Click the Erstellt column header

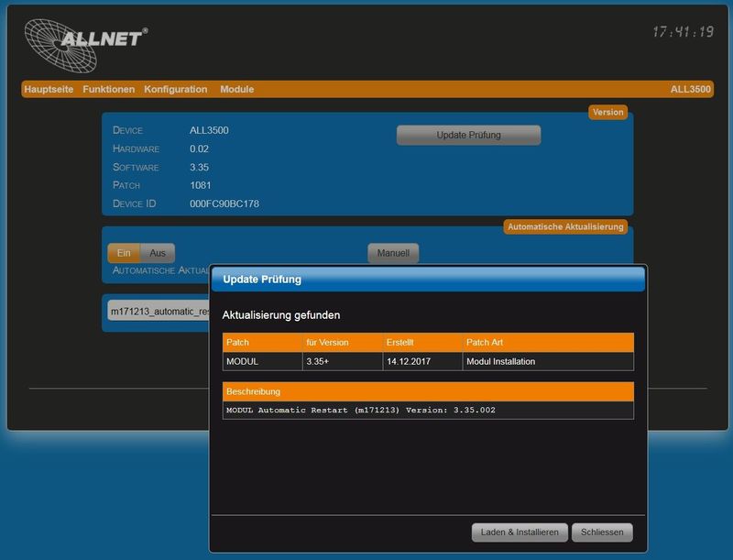422,342
